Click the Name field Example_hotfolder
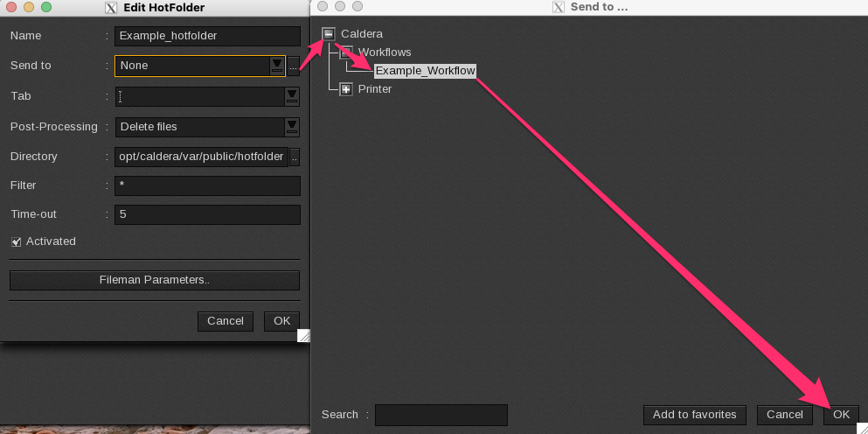Viewport: 868px width, 434px height. point(207,36)
